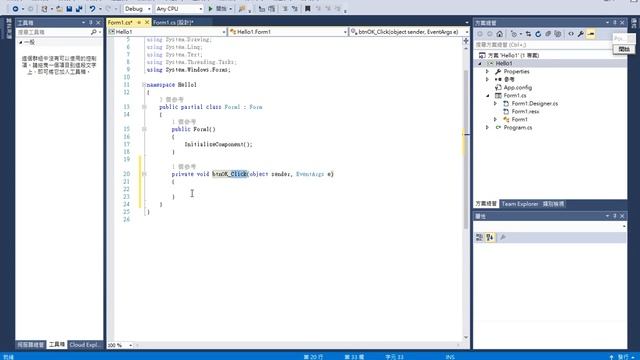Click the new project toolbar icon
Image resolution: width=640 pixels, height=360 pixels.
tap(44, 9)
